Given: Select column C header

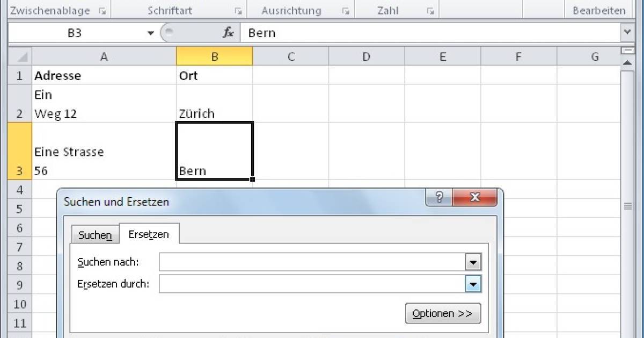Looking at the screenshot, I should click(291, 56).
